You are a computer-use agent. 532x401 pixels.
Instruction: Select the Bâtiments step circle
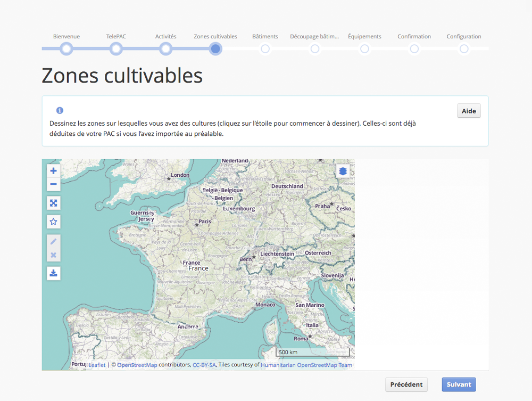[265, 49]
